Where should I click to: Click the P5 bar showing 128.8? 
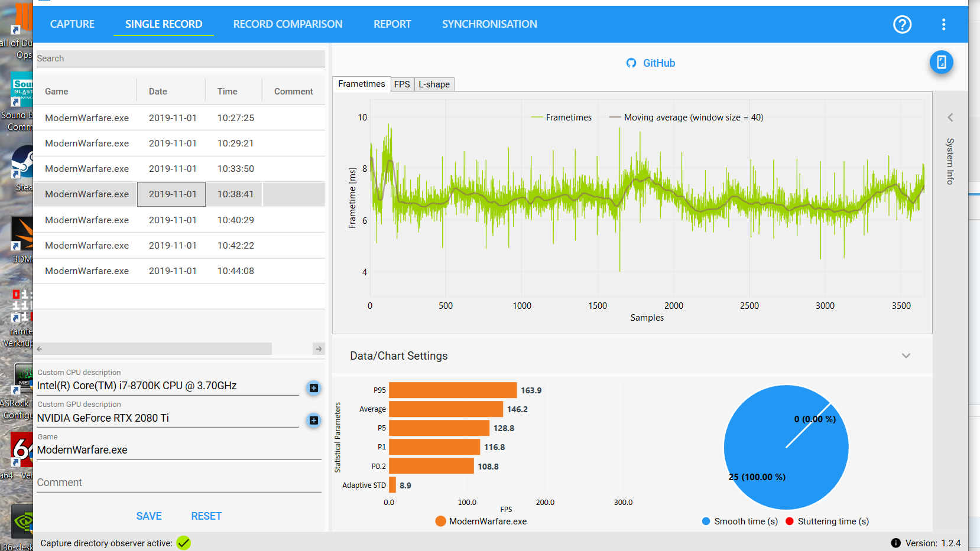pos(439,428)
